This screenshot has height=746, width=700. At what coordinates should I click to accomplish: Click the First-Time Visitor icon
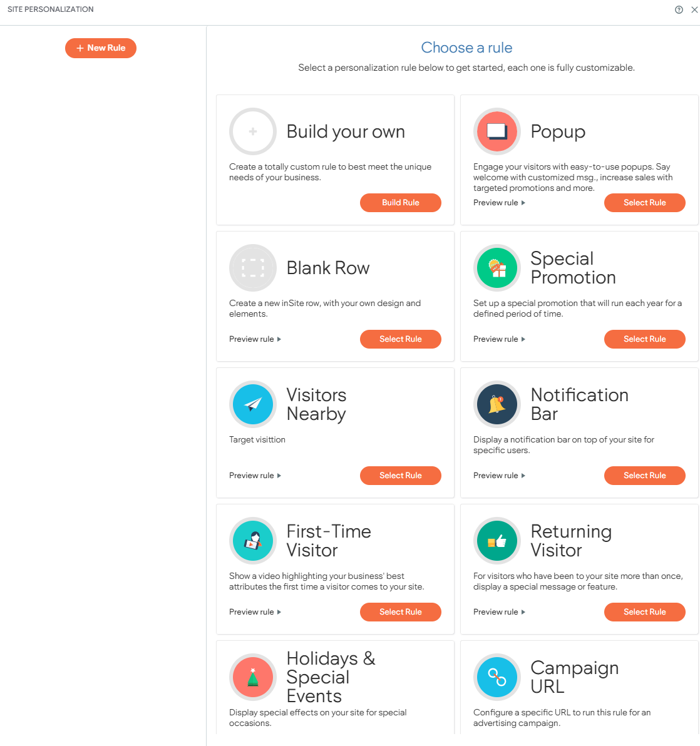tap(253, 541)
